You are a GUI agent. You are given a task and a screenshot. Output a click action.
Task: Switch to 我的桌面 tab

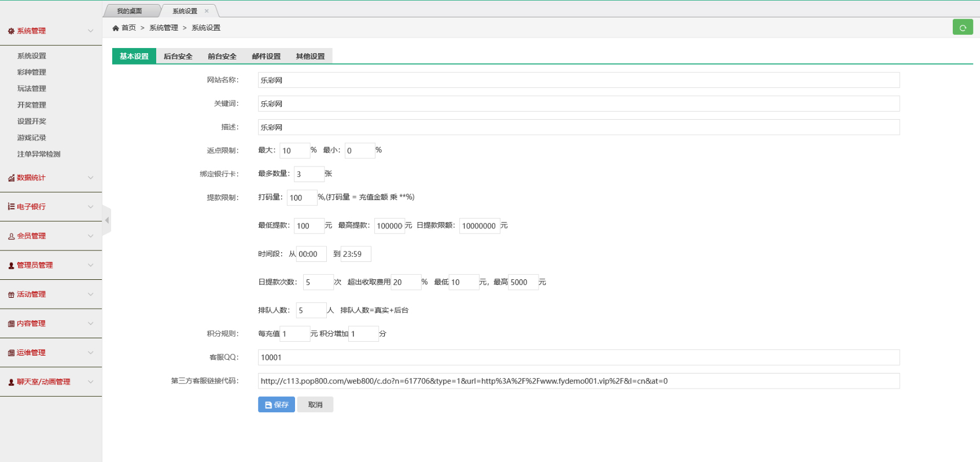tap(130, 11)
